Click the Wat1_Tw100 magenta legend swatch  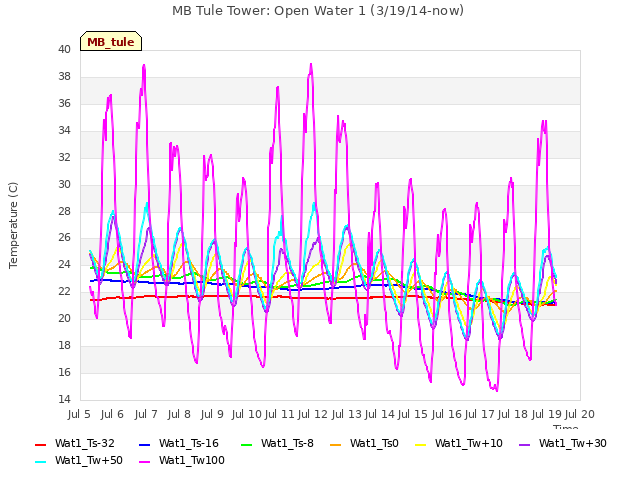tap(144, 462)
